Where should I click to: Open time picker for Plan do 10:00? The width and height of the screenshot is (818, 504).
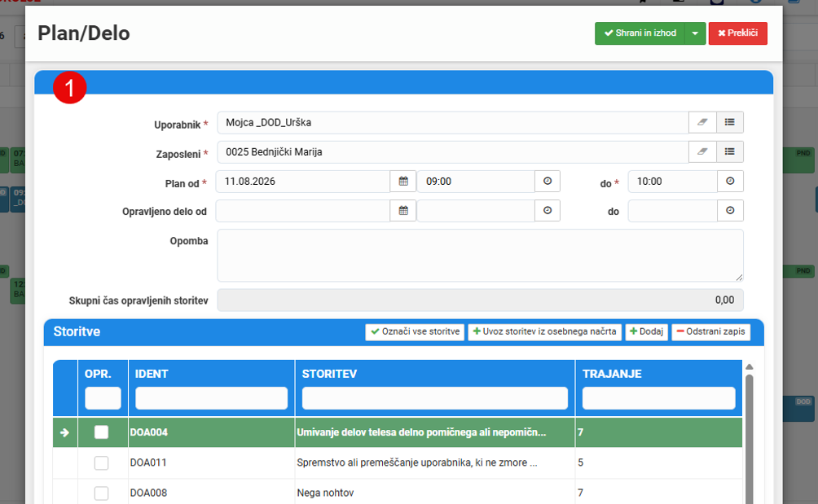[730, 182]
